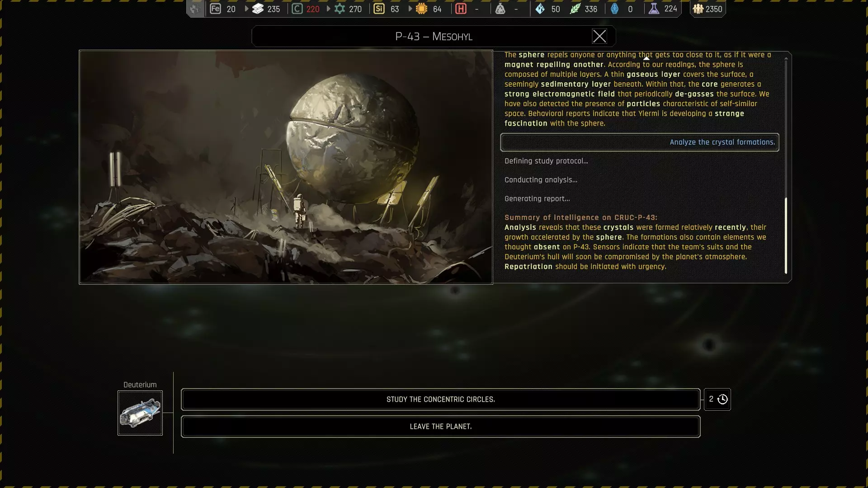This screenshot has width=868, height=488.
Task: Click the hydrogen (H) resource icon
Action: (461, 9)
